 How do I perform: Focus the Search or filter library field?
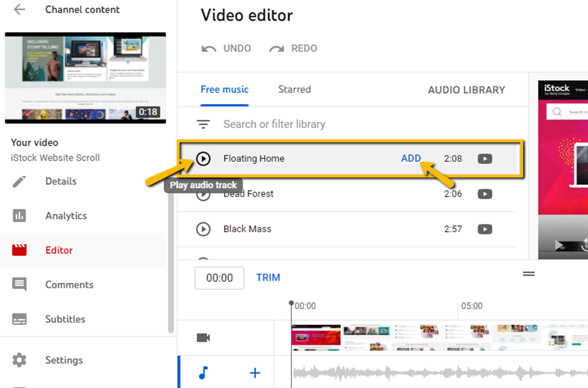274,124
